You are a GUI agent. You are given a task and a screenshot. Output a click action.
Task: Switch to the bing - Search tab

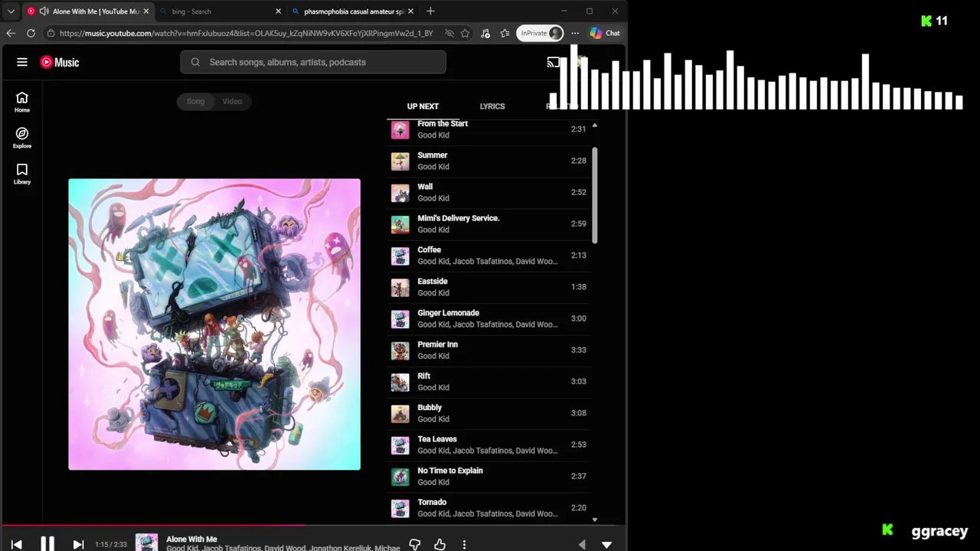click(x=218, y=11)
